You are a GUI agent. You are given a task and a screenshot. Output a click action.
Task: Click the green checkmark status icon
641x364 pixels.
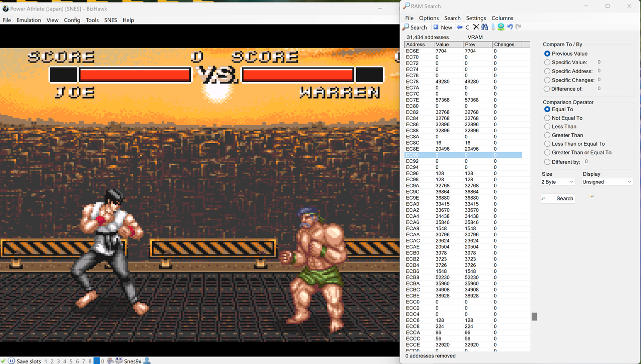(x=3, y=361)
